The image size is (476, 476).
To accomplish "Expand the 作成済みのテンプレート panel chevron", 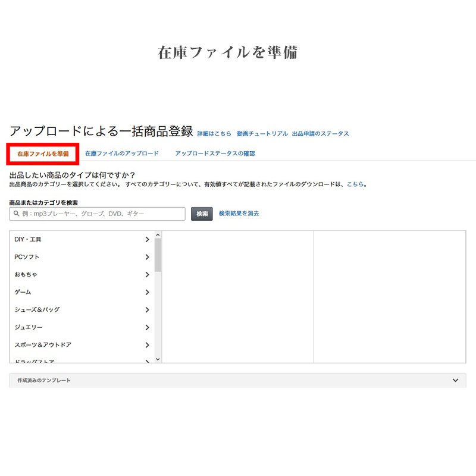I will (455, 380).
